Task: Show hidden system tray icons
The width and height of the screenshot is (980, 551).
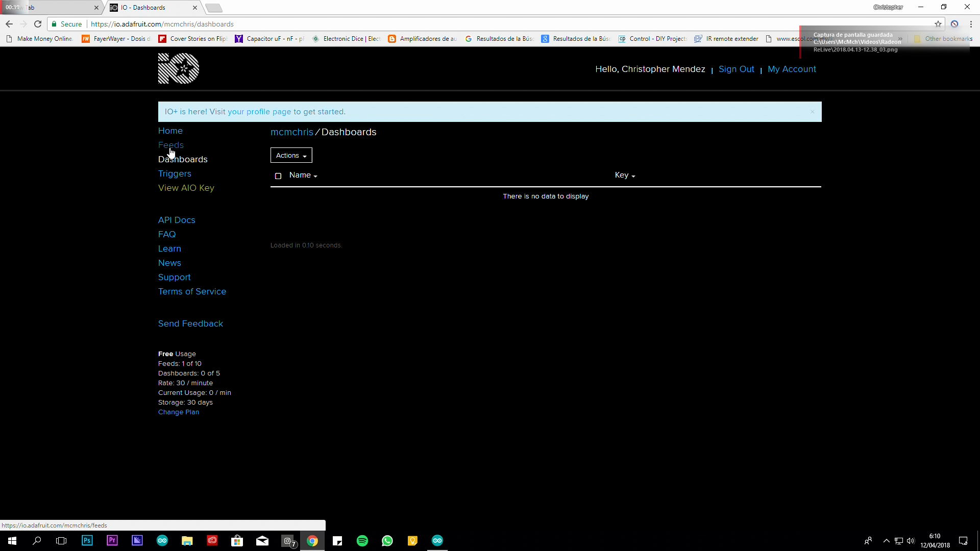Action: 887,541
